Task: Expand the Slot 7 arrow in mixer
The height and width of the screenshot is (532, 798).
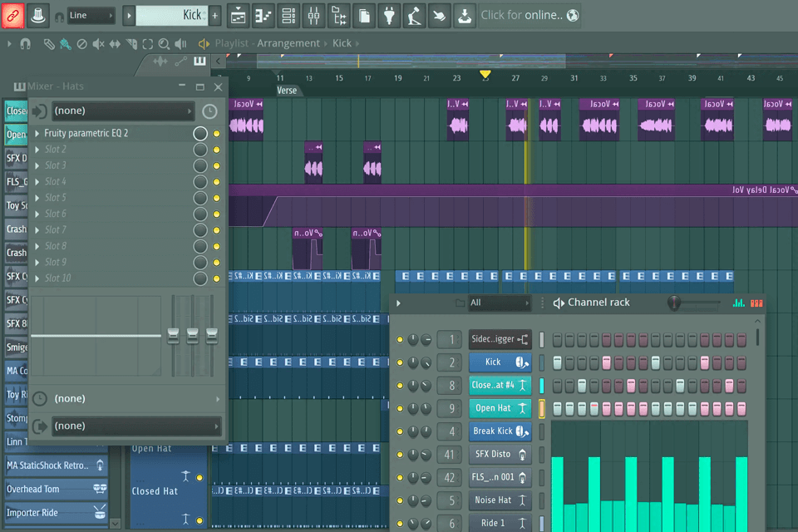Action: point(37,230)
